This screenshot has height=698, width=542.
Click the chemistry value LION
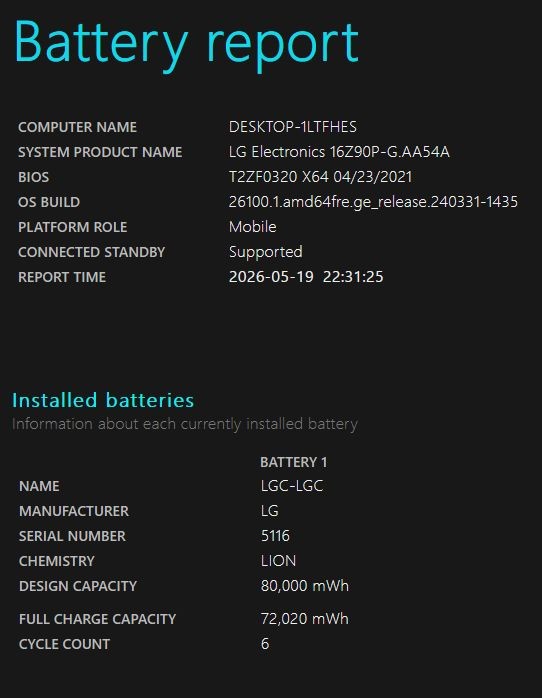[279, 560]
